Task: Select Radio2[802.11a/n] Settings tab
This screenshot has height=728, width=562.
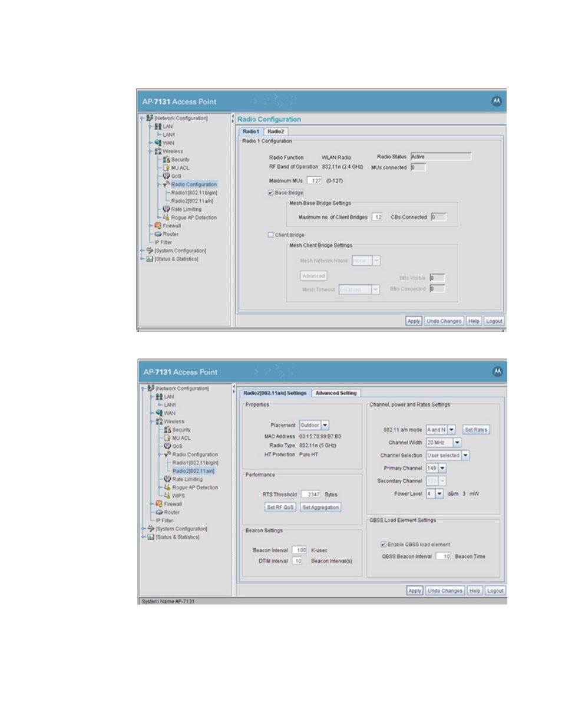Action: click(x=275, y=393)
